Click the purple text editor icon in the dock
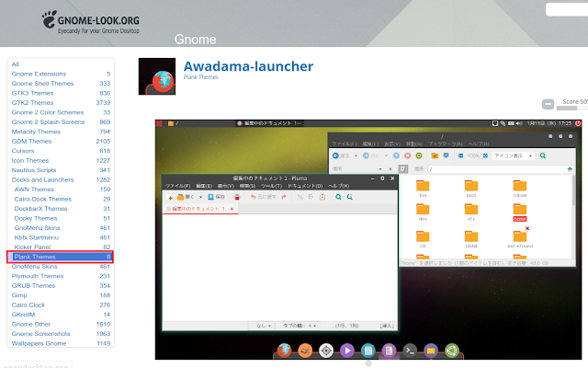588x368 pixels. point(389,351)
